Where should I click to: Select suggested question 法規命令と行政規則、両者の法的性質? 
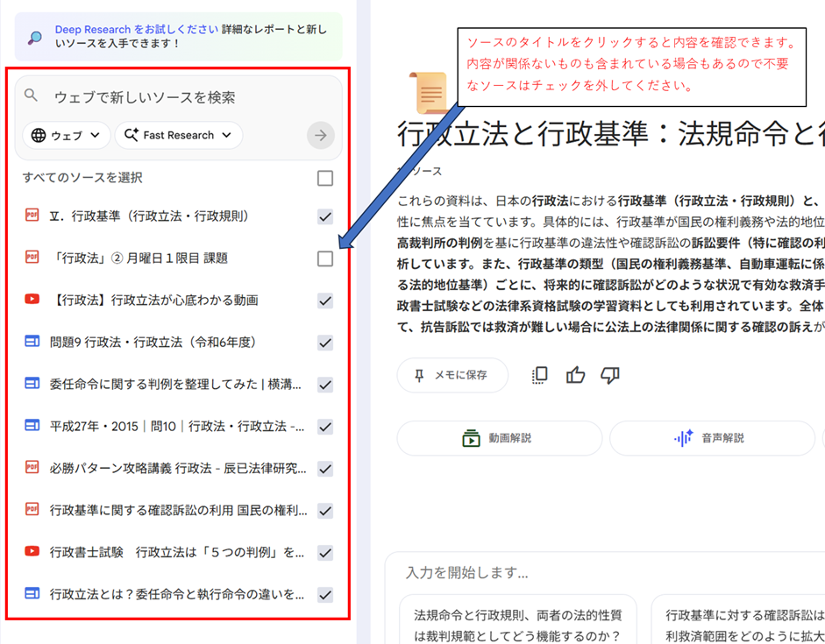[x=517, y=626]
